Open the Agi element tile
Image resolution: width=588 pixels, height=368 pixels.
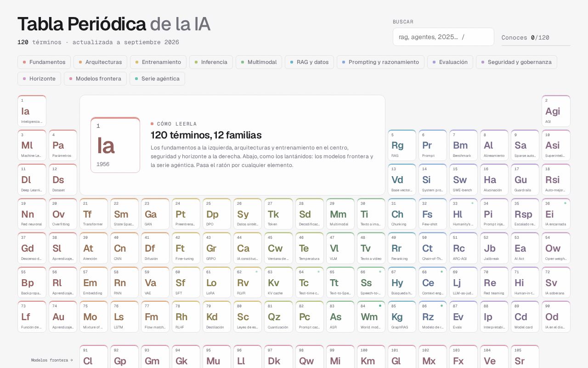pos(556,111)
